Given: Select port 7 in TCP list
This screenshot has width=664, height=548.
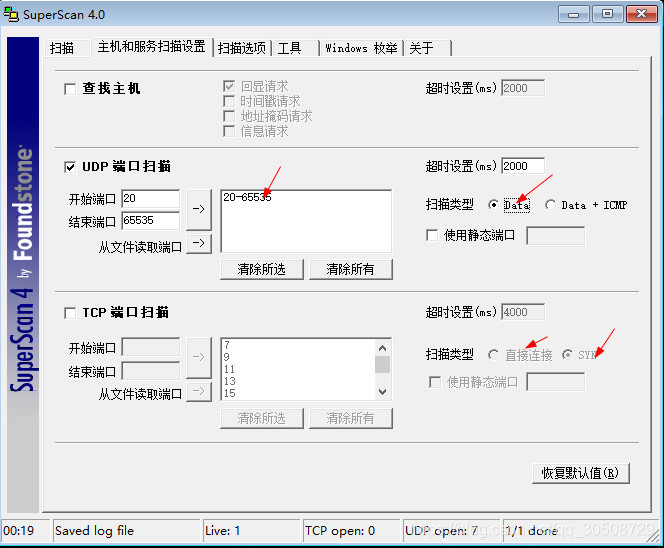Looking at the screenshot, I should point(227,345).
